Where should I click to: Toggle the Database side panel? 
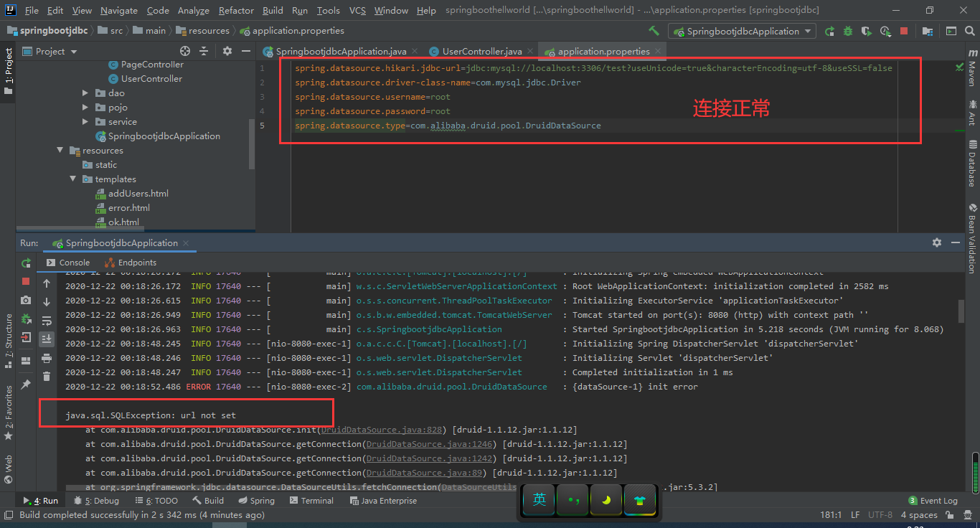tap(972, 163)
